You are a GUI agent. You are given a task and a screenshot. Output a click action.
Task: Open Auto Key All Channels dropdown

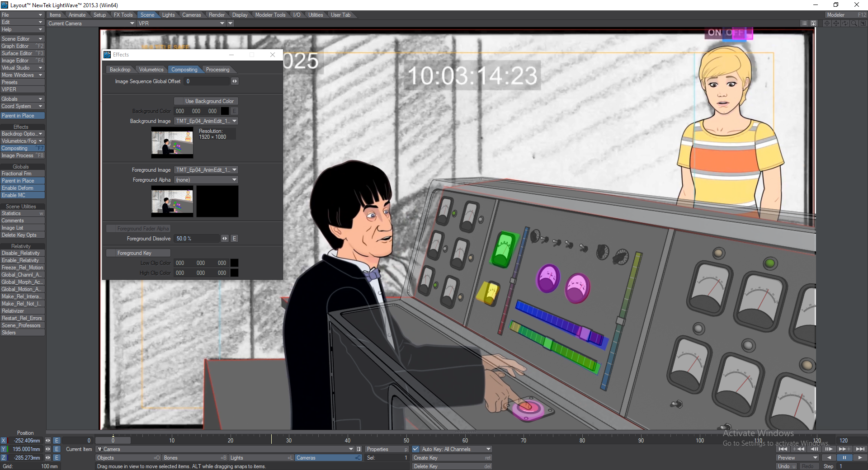click(x=456, y=449)
